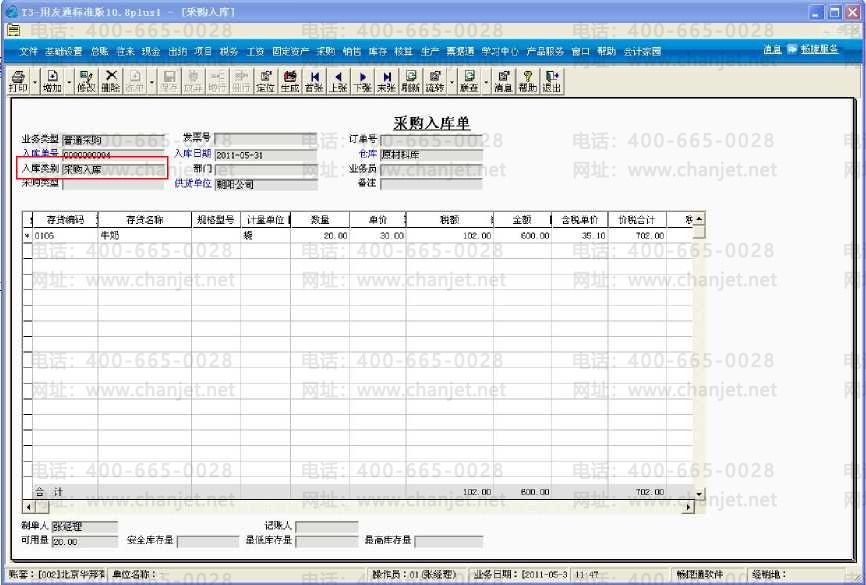866x585 pixels.
Task: Click the 入库类别 field showing 采购入库
Action: coord(113,169)
